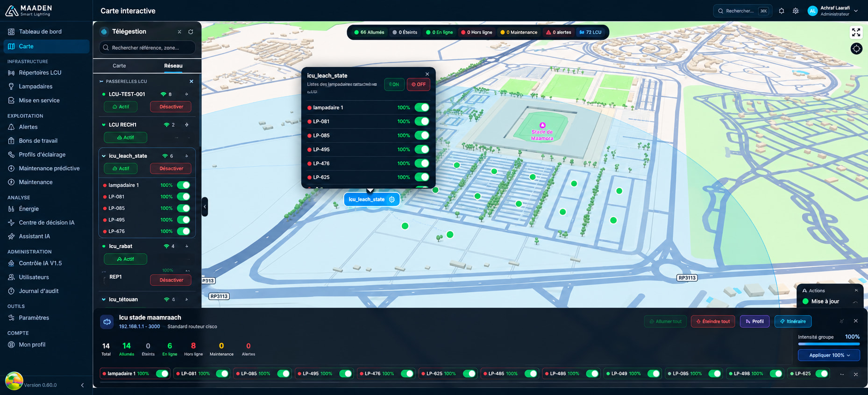Viewport: 868px width, 395px height.
Task: Click the OFF button in popup
Action: pos(419,85)
